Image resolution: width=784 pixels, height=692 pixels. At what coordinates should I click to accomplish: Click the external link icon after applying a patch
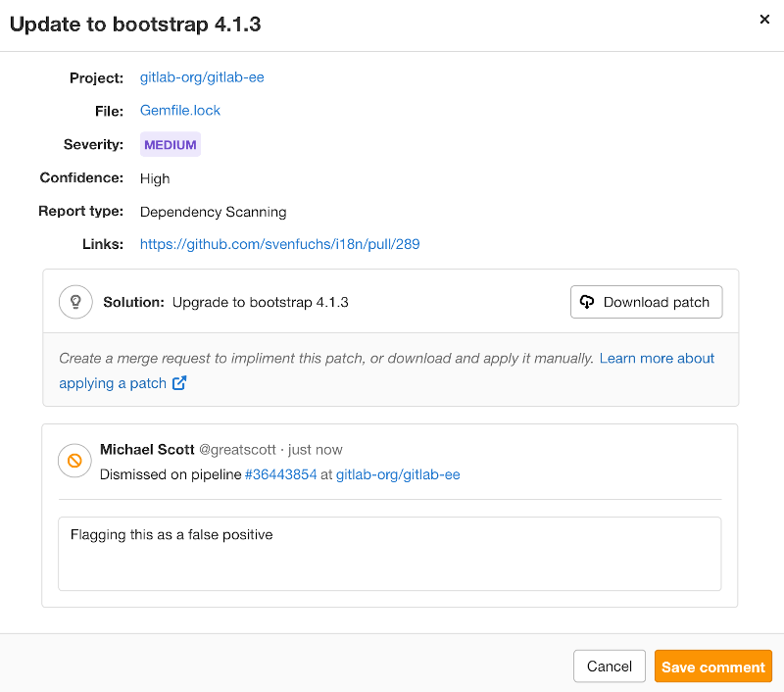click(x=178, y=383)
